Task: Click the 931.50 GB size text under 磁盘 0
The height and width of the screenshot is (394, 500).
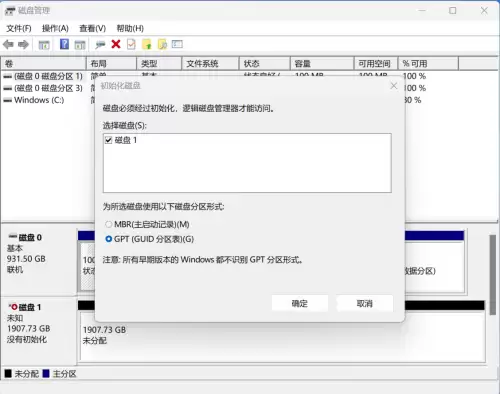Action: coord(26,259)
